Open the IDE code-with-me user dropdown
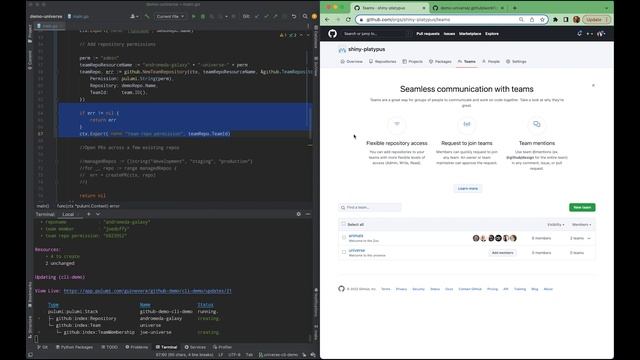Screen dimensions: 640x360 134,16
